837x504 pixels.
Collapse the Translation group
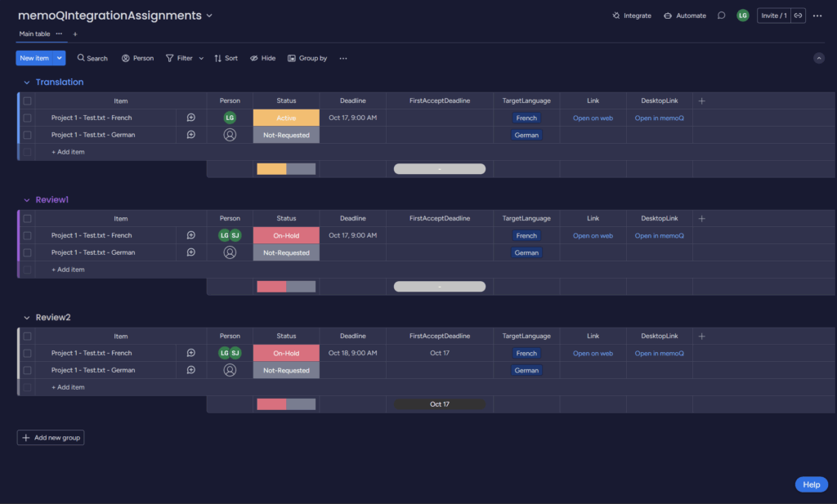click(x=26, y=83)
